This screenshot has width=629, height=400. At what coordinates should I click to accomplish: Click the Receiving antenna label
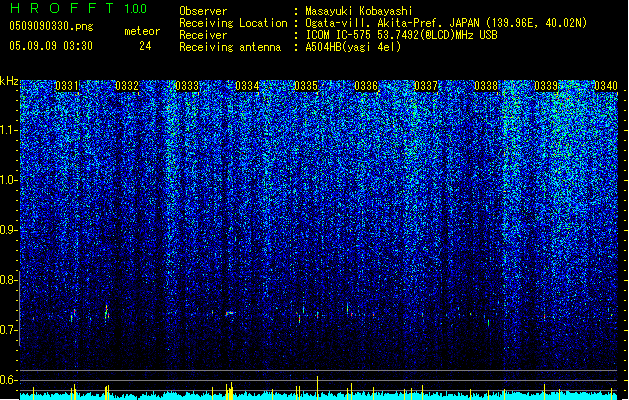230,47
